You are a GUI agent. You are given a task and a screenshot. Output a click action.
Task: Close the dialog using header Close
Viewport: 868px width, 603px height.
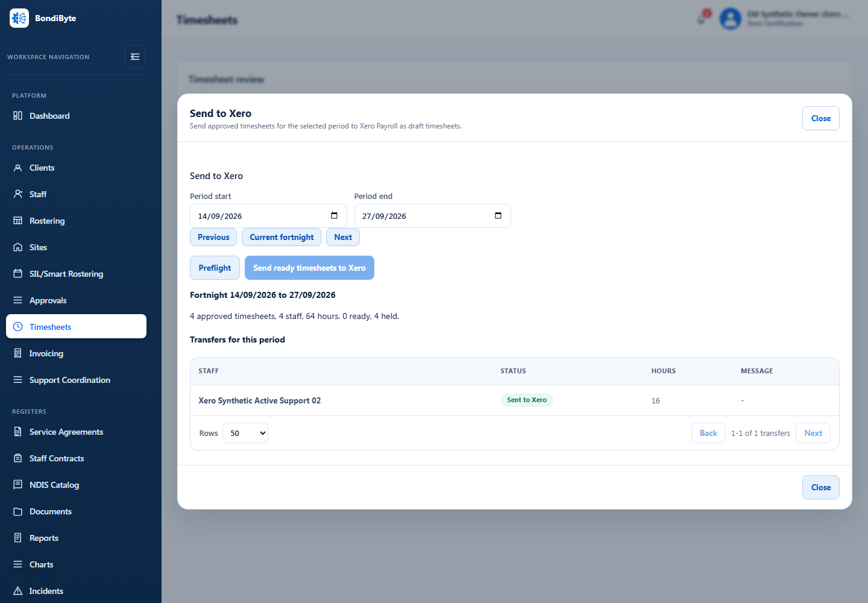coord(821,118)
